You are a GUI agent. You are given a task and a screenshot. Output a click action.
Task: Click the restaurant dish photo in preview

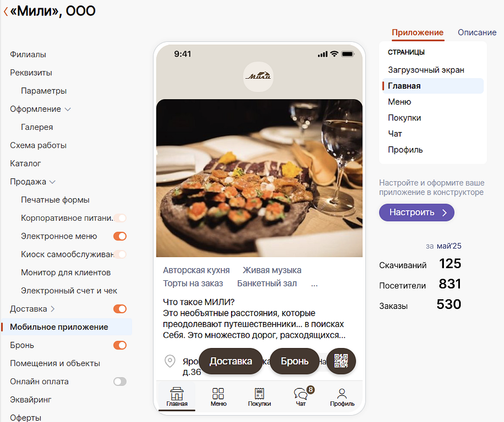(x=259, y=178)
